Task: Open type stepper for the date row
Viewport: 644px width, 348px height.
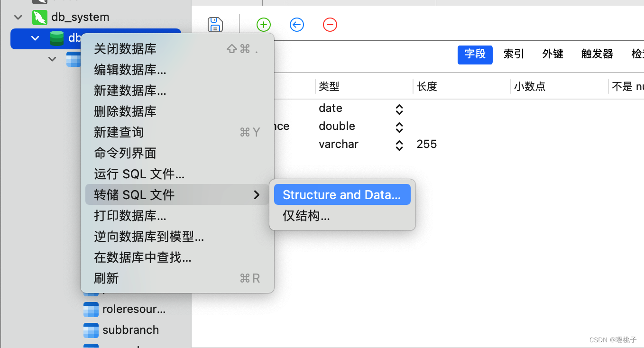Action: coord(399,109)
